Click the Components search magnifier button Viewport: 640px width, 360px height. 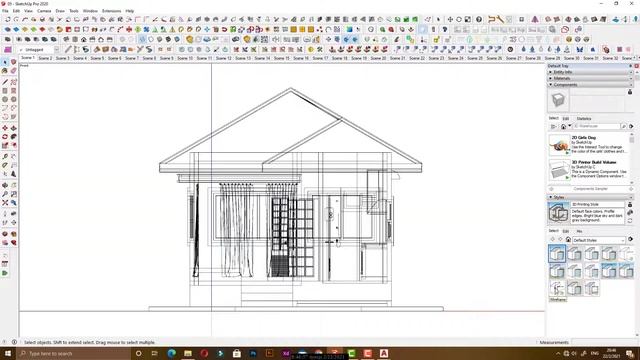pos(624,127)
